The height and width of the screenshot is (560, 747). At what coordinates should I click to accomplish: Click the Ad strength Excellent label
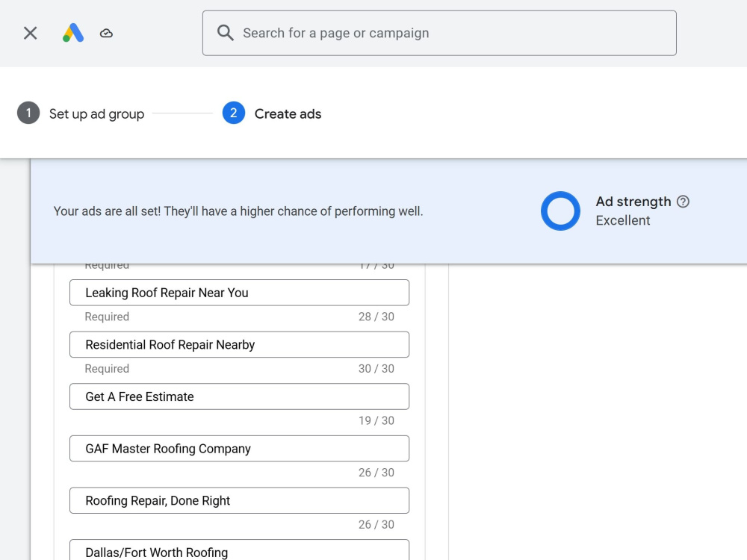click(623, 220)
